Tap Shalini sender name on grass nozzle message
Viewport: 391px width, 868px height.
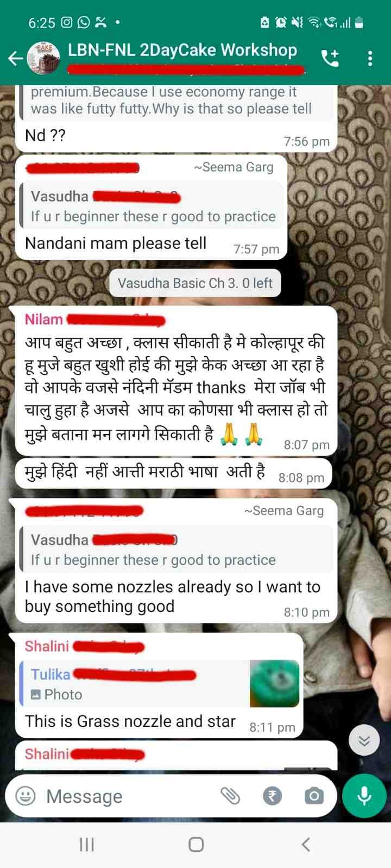click(x=47, y=646)
